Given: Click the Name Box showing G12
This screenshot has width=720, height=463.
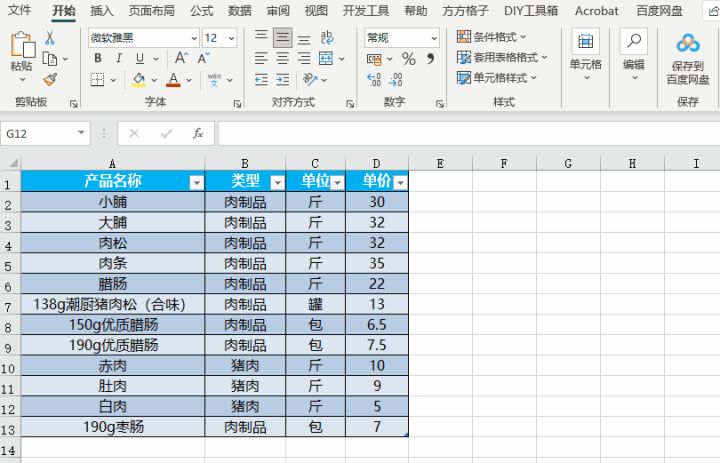Looking at the screenshot, I should pos(45,133).
